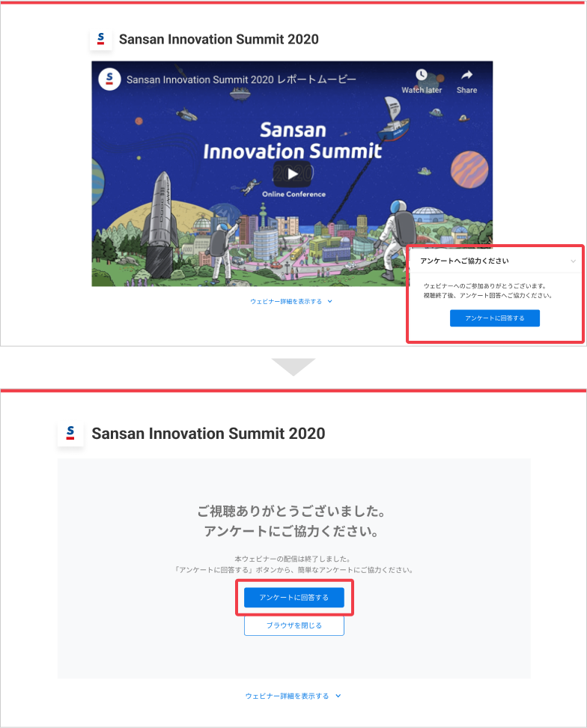Collapse the survey popup using its chevron
587x728 pixels.
573,261
